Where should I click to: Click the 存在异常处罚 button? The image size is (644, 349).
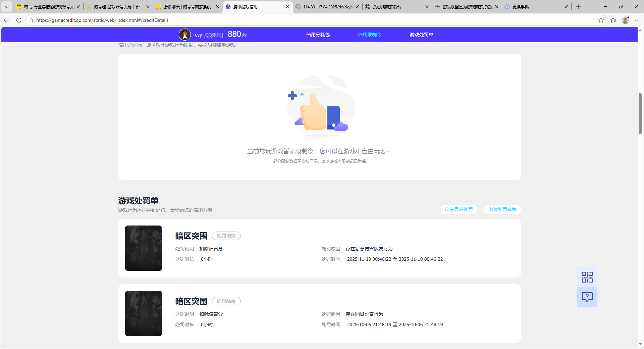click(x=459, y=209)
